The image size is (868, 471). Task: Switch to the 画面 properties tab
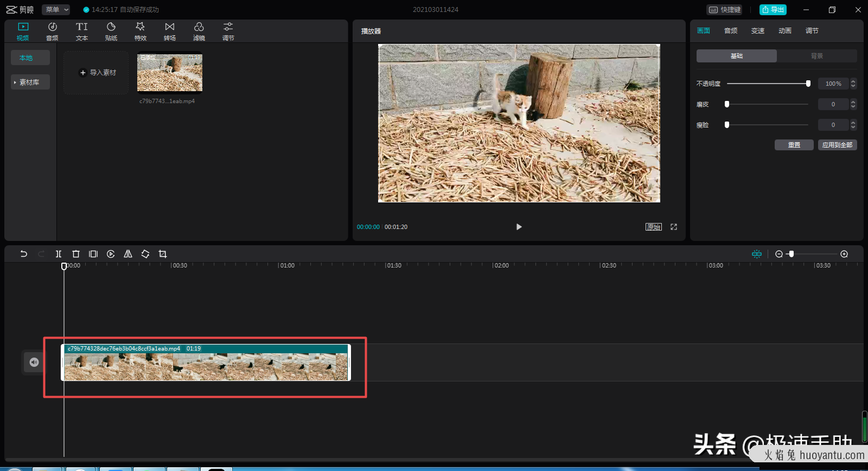click(704, 31)
